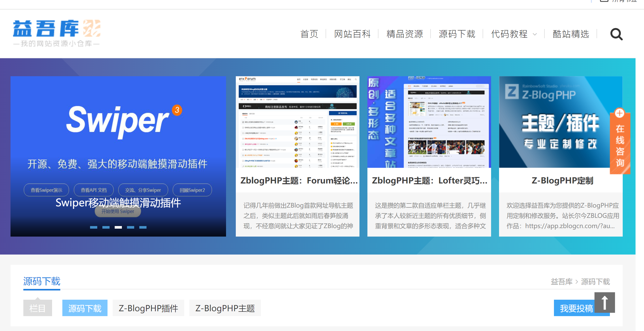Click 交流、分享Swiper button in banner
The image size is (644, 331).
point(143,190)
